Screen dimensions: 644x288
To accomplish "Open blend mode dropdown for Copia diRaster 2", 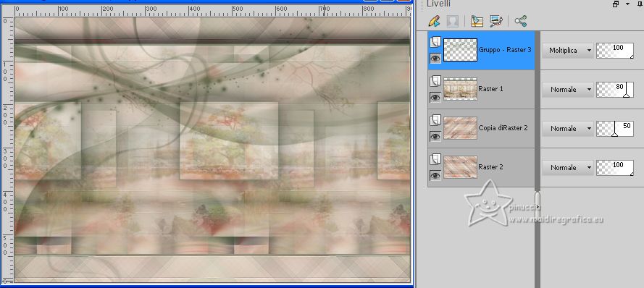I will 568,128.
